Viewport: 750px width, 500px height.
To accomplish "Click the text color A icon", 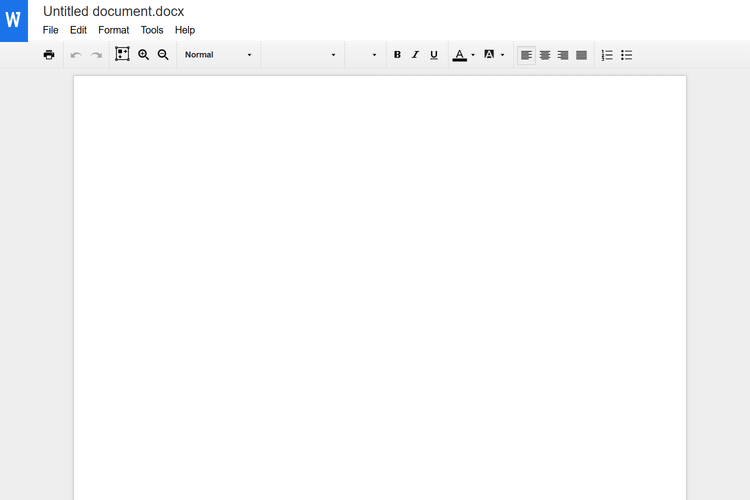I will point(460,55).
